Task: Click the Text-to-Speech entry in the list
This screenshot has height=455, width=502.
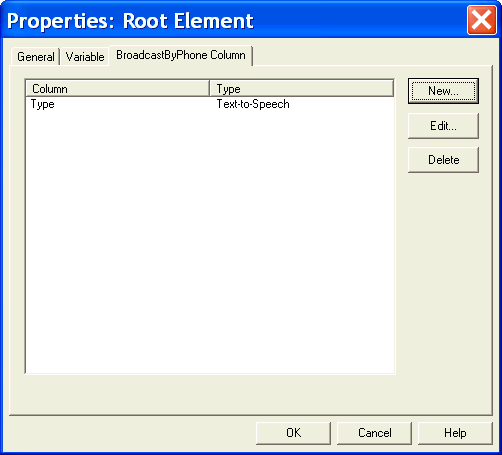Action: tap(253, 104)
